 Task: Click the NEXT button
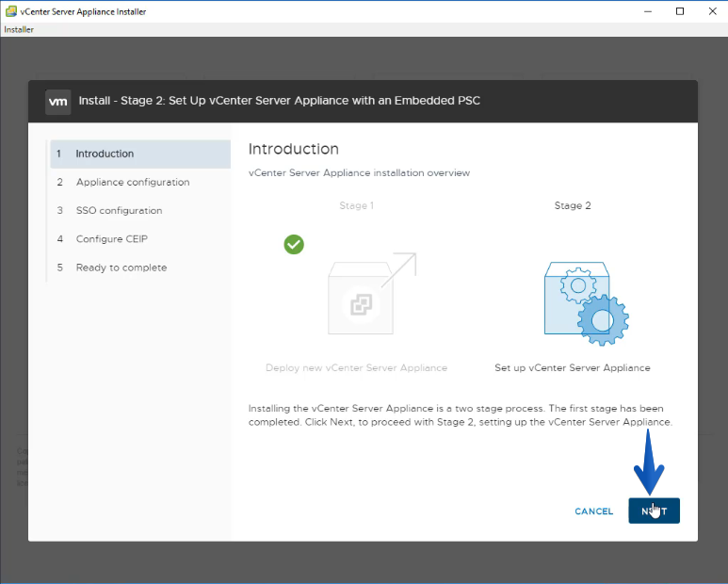click(x=654, y=511)
